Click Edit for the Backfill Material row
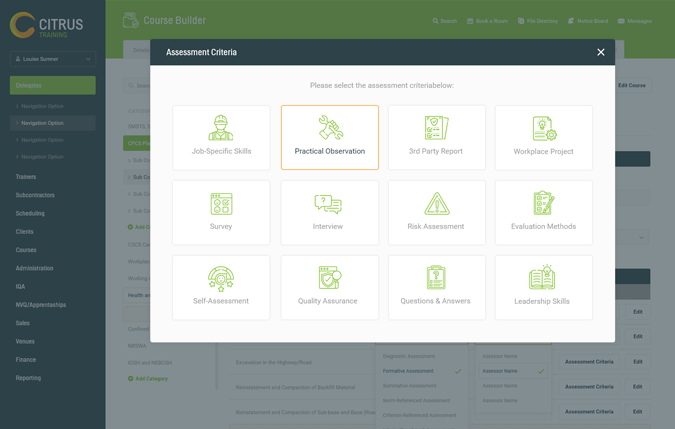Viewport: 675px width, 429px height. tap(638, 387)
